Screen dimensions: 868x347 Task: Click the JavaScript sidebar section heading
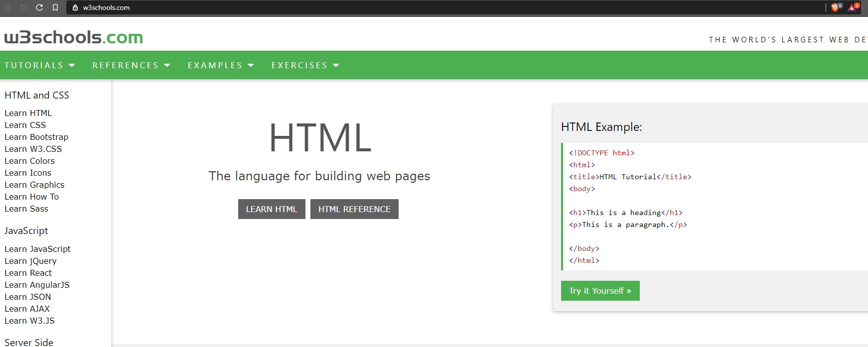click(26, 231)
